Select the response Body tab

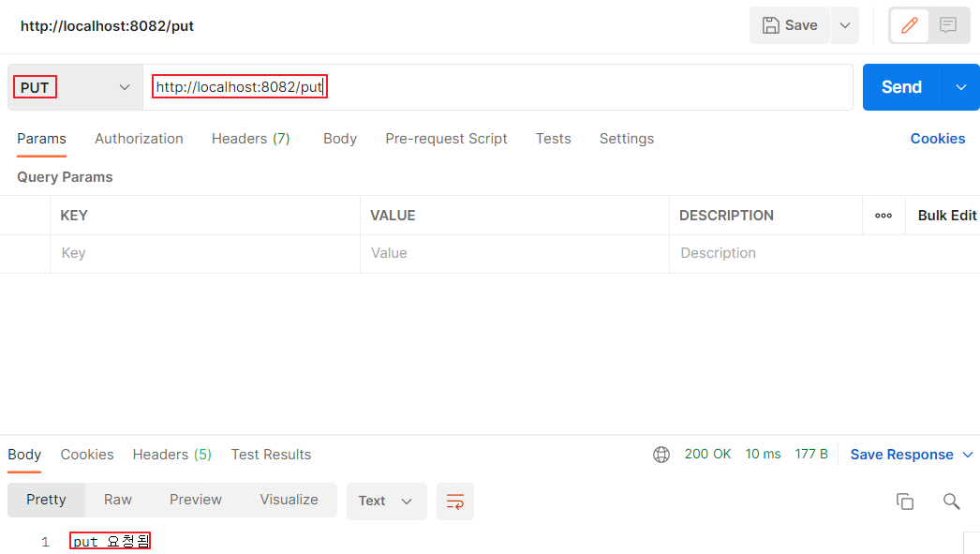coord(24,455)
